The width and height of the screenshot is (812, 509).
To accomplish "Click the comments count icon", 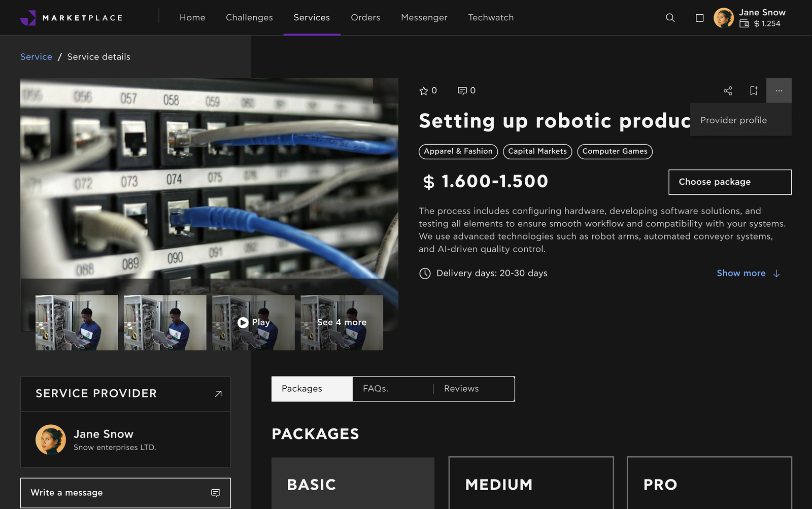I will (x=462, y=91).
